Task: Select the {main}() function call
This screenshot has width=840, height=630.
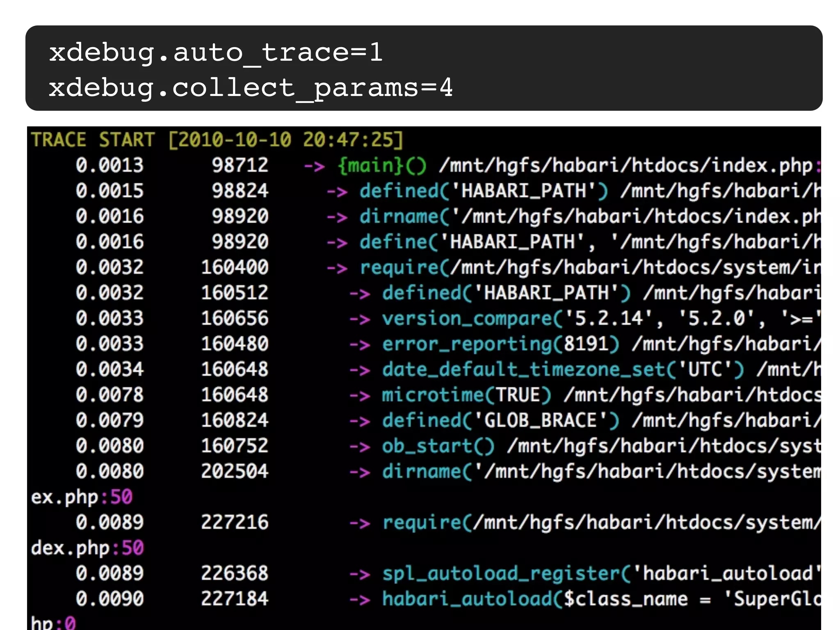Action: pyautogui.click(x=382, y=166)
